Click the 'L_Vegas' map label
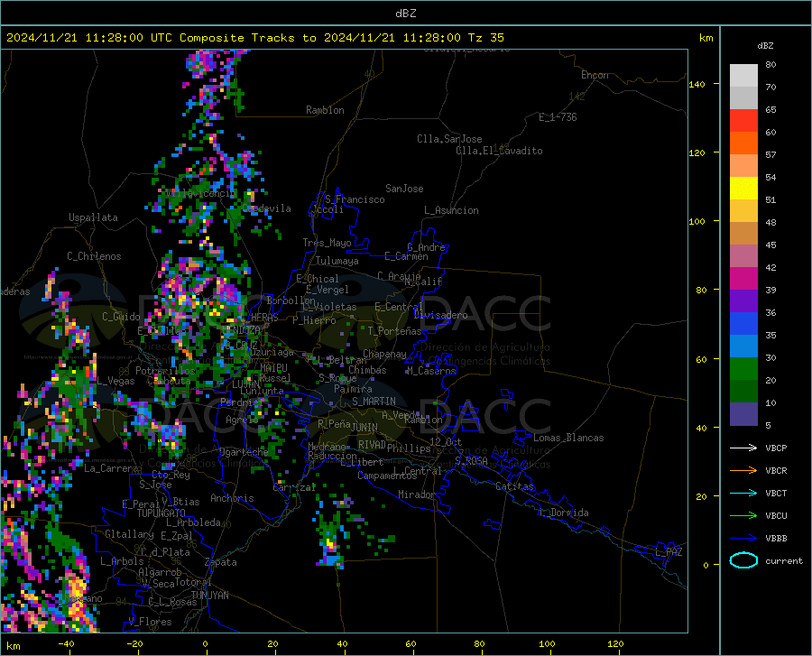812x656 pixels. click(116, 381)
